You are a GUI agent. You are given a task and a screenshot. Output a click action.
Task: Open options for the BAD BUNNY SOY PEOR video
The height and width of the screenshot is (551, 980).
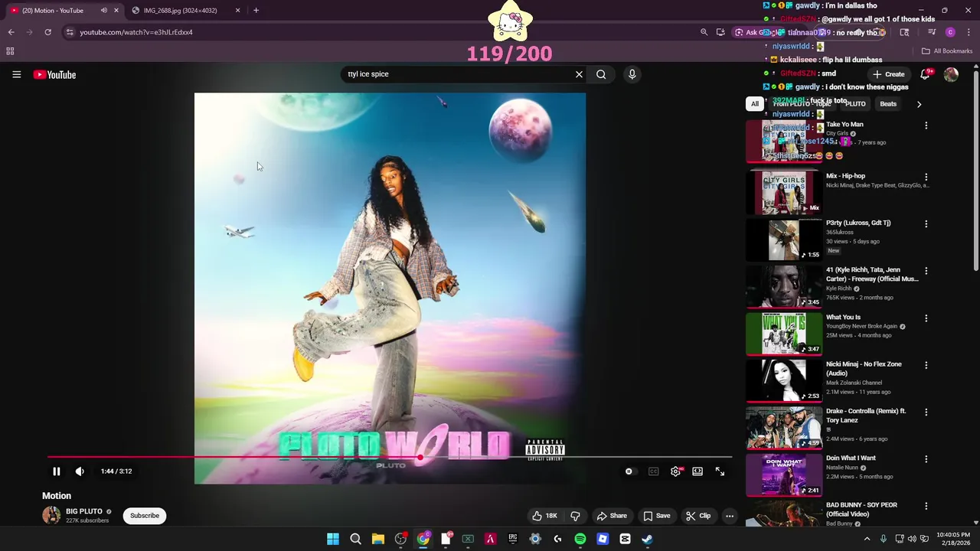[926, 506]
